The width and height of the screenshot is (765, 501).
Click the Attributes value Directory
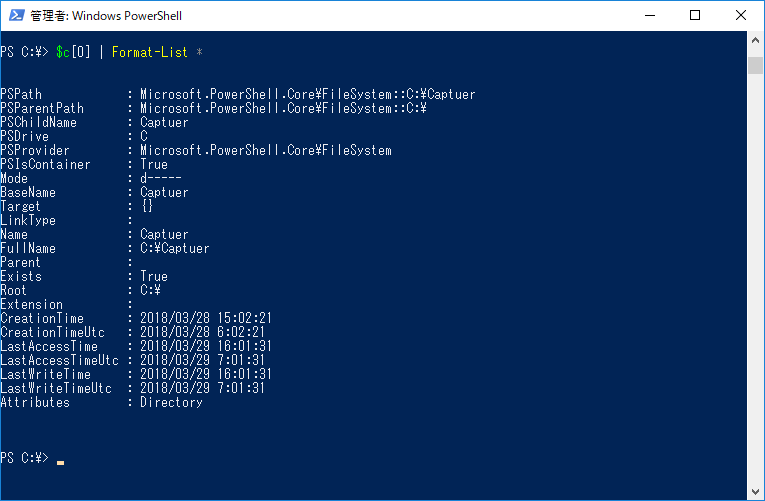pos(171,402)
